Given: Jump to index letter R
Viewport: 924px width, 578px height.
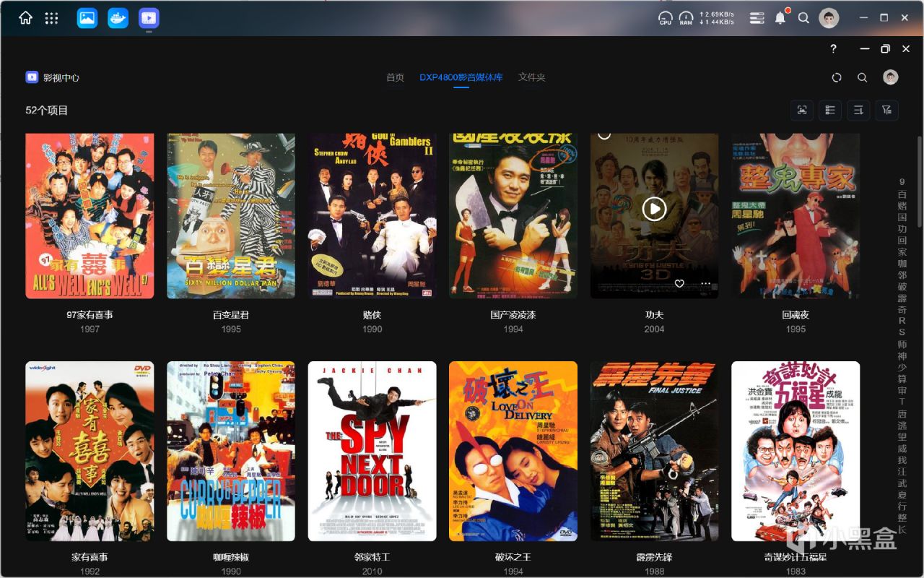Looking at the screenshot, I should (902, 321).
